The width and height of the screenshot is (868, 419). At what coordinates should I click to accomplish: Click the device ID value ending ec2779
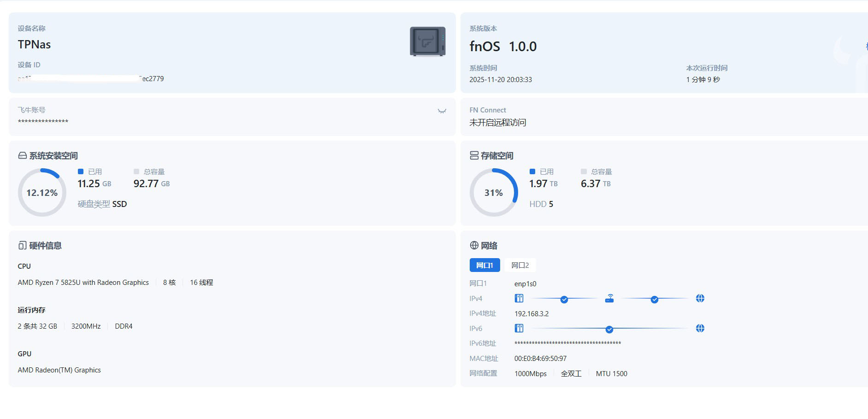click(91, 79)
